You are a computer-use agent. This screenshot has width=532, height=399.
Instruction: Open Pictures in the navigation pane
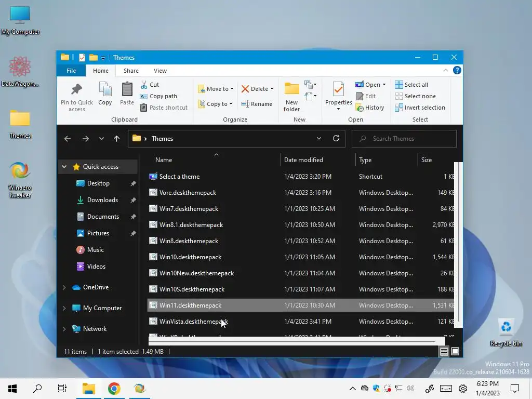pyautogui.click(x=98, y=233)
